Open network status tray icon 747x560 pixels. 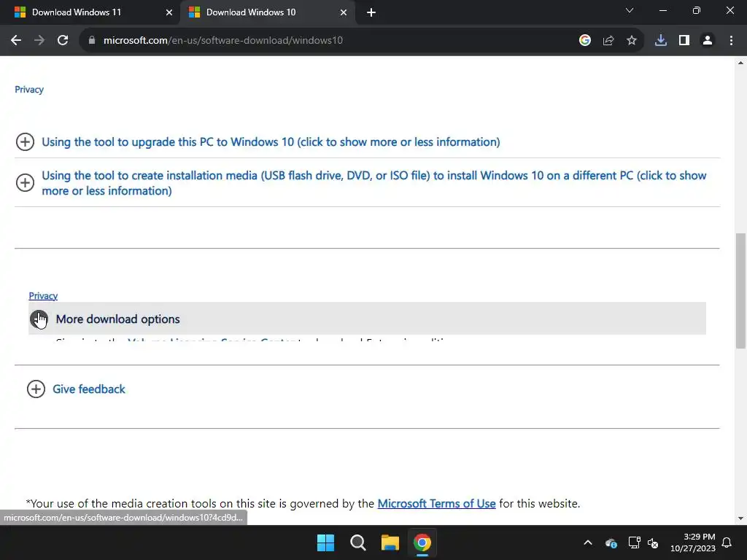[x=634, y=542]
